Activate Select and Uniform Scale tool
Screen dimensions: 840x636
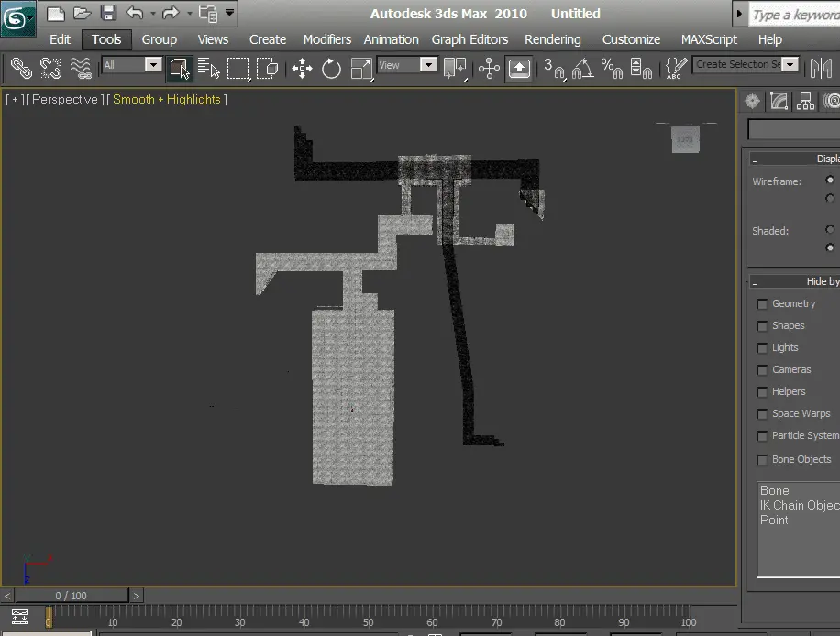(x=361, y=69)
